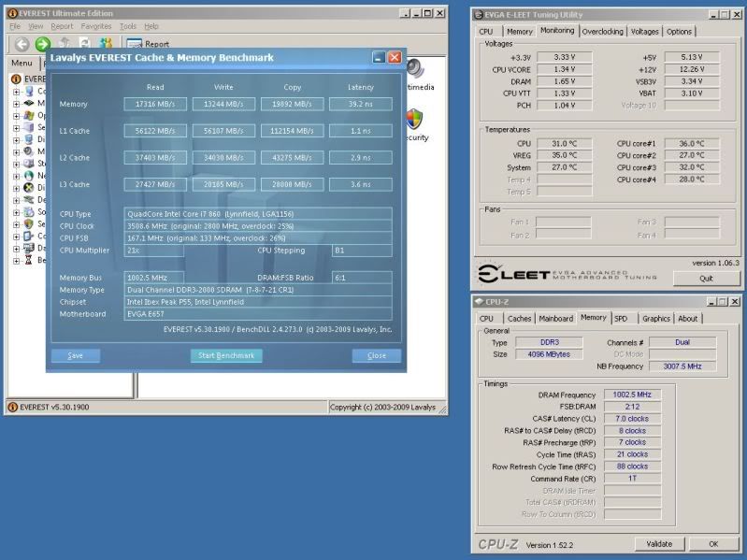
Task: Click Save in the benchmark dialog
Action: [x=76, y=355]
